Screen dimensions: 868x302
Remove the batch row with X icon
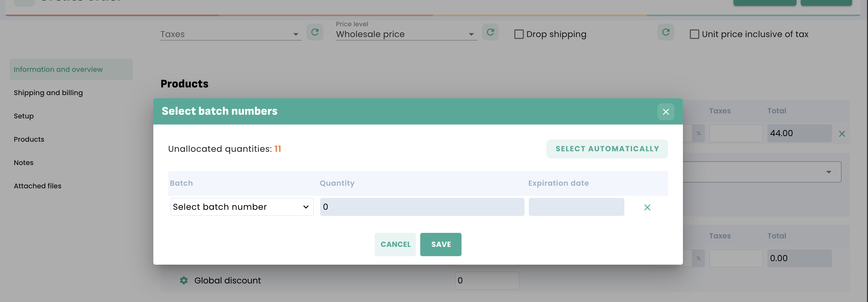click(x=647, y=207)
